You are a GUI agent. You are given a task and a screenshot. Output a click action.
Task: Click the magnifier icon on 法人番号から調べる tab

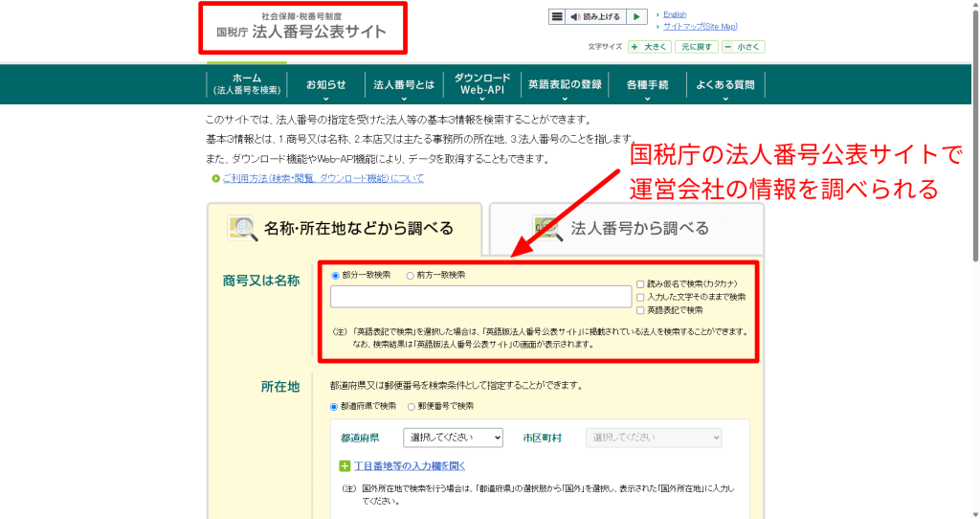point(548,228)
